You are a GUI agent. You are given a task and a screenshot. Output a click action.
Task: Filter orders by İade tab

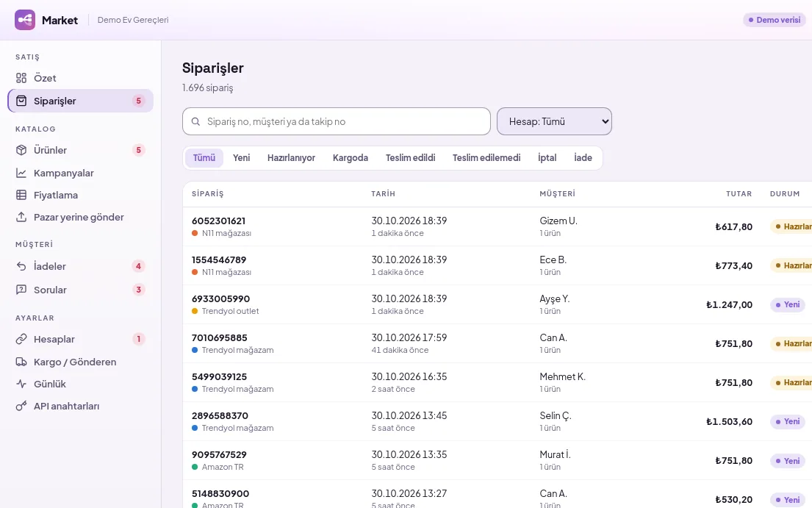583,158
